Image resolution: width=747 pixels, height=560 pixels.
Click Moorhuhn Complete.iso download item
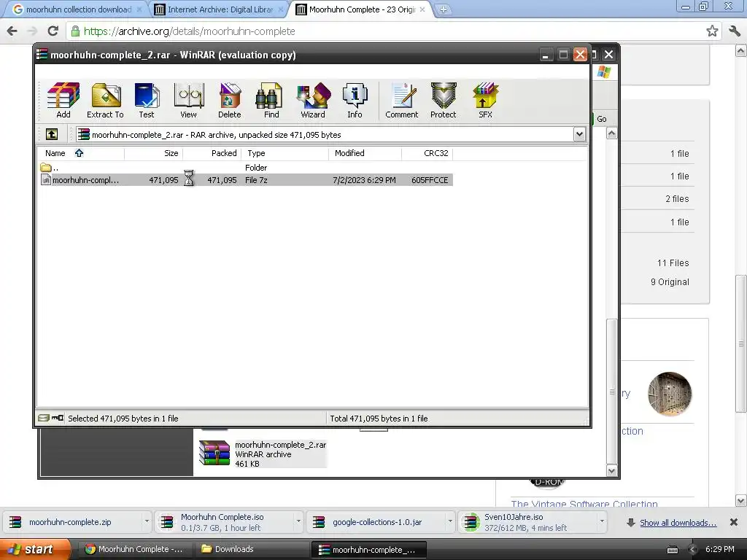point(224,522)
